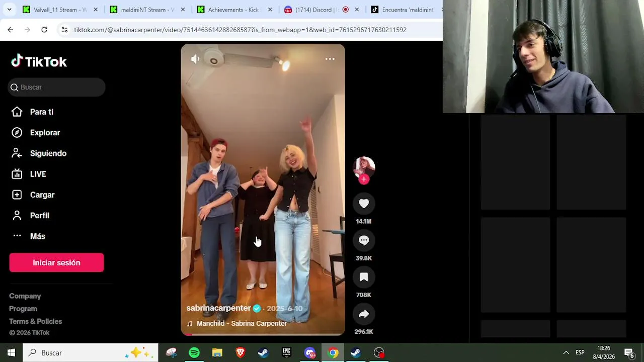Open the Perfil page
The image size is (644, 362).
click(x=30, y=216)
